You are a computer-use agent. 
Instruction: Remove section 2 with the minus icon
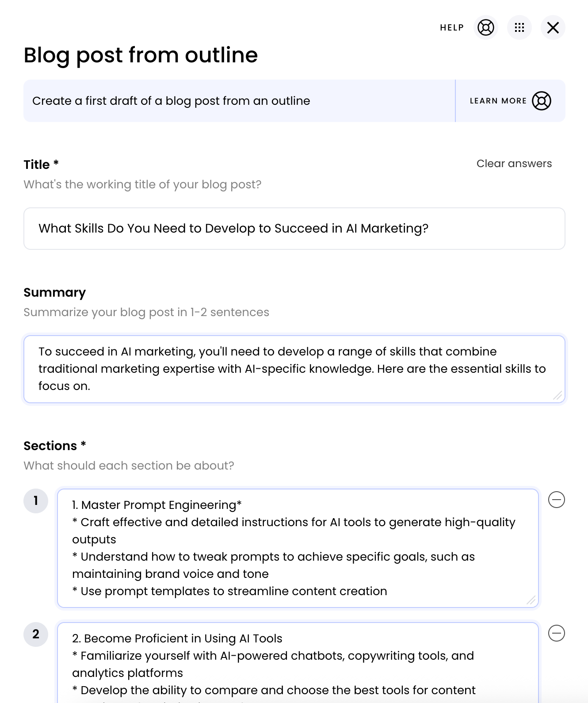[556, 634]
